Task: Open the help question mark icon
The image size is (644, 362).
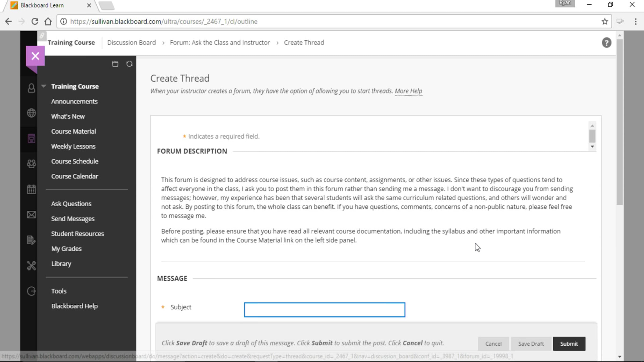Action: (x=606, y=43)
